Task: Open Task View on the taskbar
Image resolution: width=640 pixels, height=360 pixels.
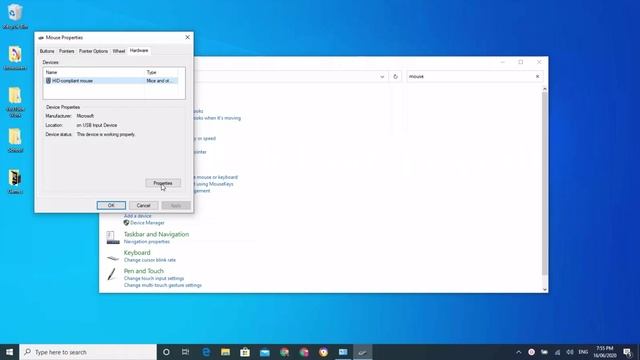Action: [185, 352]
